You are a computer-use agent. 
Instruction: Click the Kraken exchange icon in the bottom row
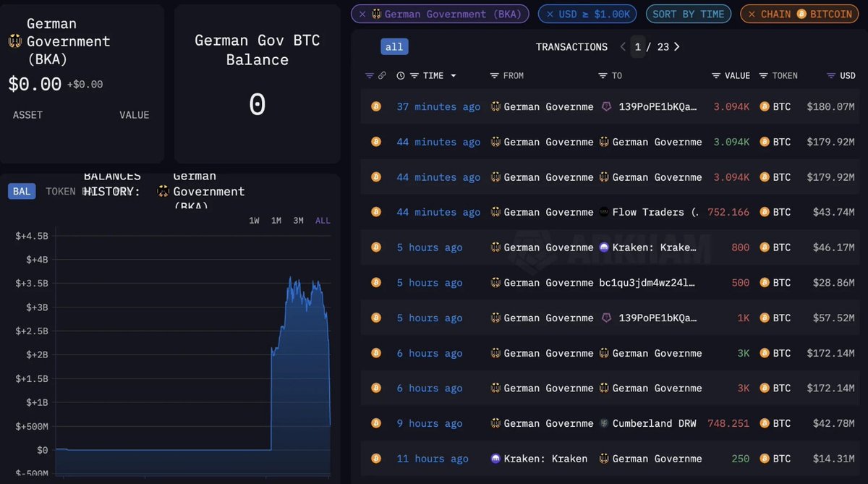[495, 458]
